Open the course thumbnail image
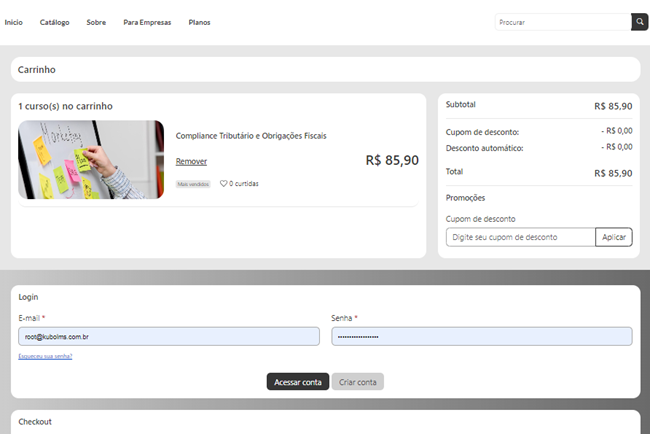 (91, 160)
